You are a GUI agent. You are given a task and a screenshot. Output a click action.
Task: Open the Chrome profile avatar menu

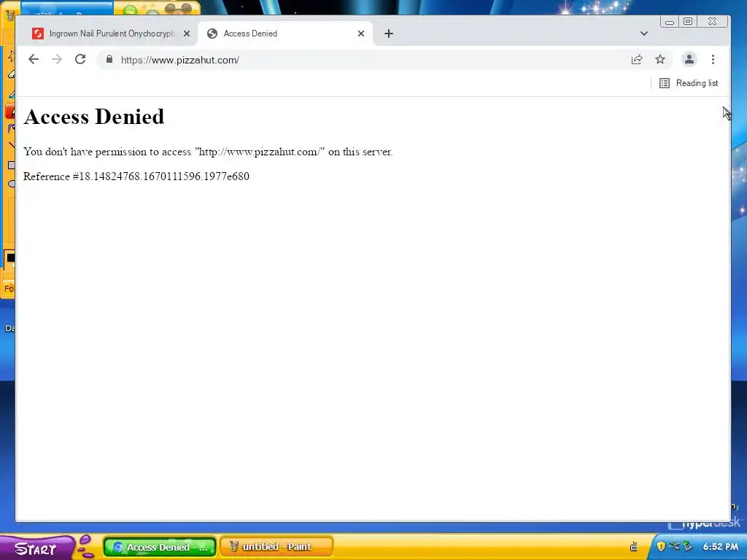pyautogui.click(x=689, y=60)
